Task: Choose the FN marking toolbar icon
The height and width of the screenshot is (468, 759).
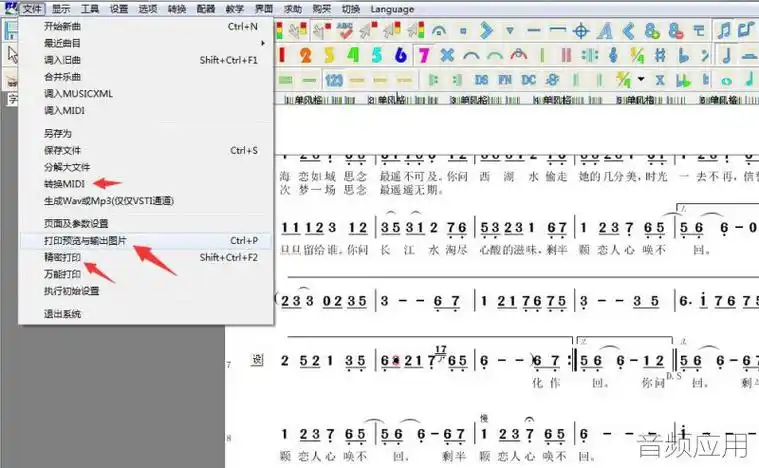Action: [x=505, y=79]
